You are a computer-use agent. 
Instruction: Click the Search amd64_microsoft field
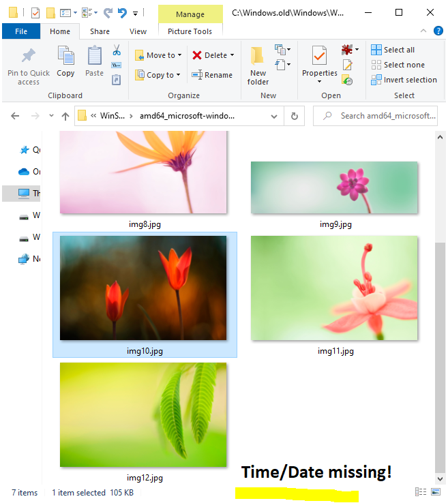[376, 116]
